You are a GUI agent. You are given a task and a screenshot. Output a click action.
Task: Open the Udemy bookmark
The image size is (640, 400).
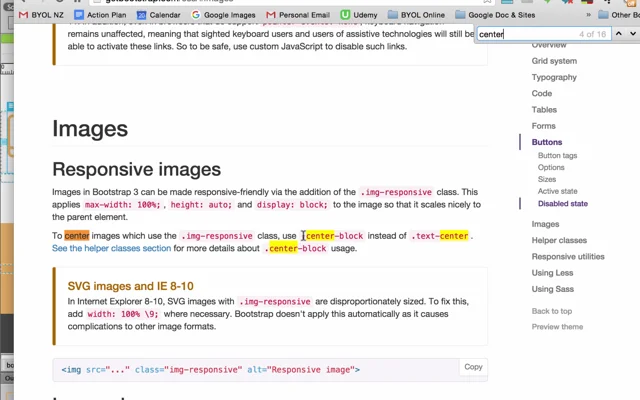(359, 15)
